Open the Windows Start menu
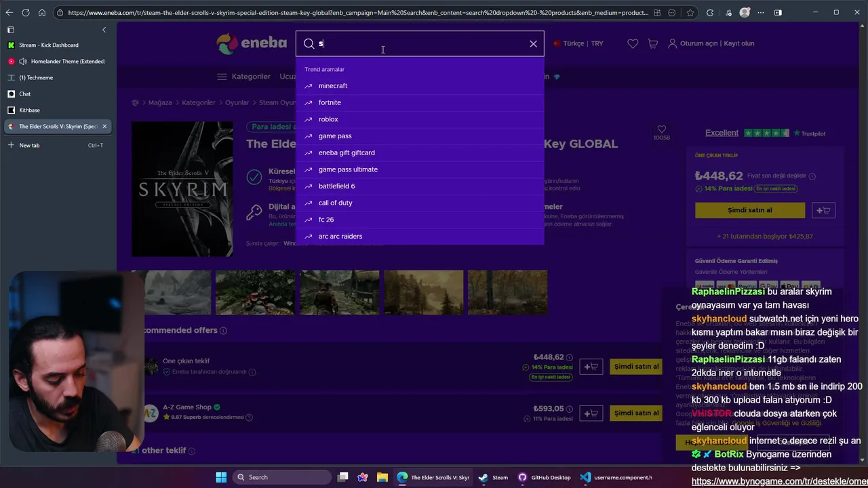The height and width of the screenshot is (488, 868). tap(221, 477)
